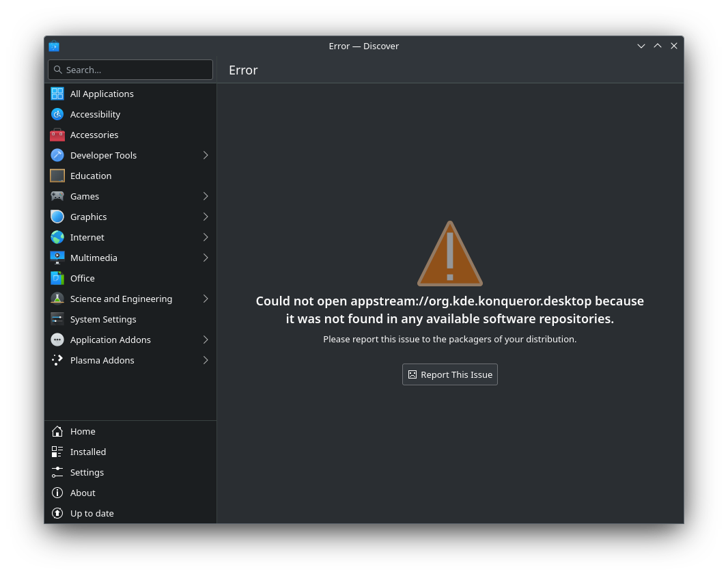
Task: Expand the Developer Tools category arrow
Action: [x=205, y=155]
